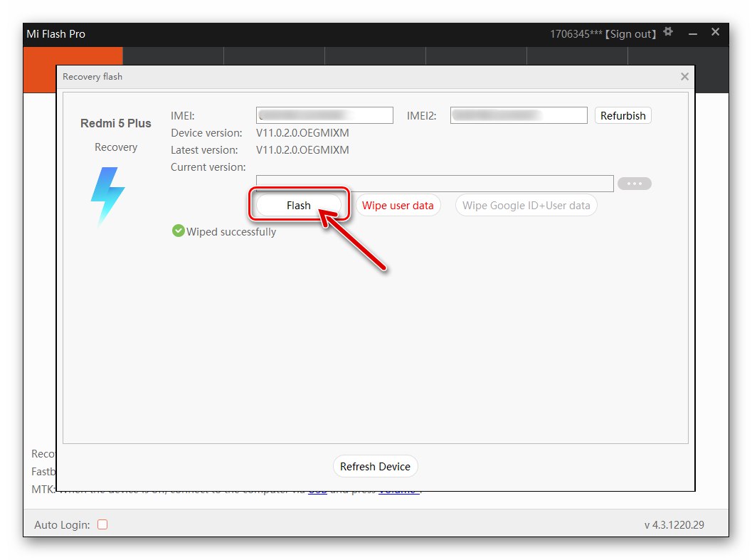Click account ID 1706345*** text
This screenshot has width=752, height=560.
[x=576, y=34]
